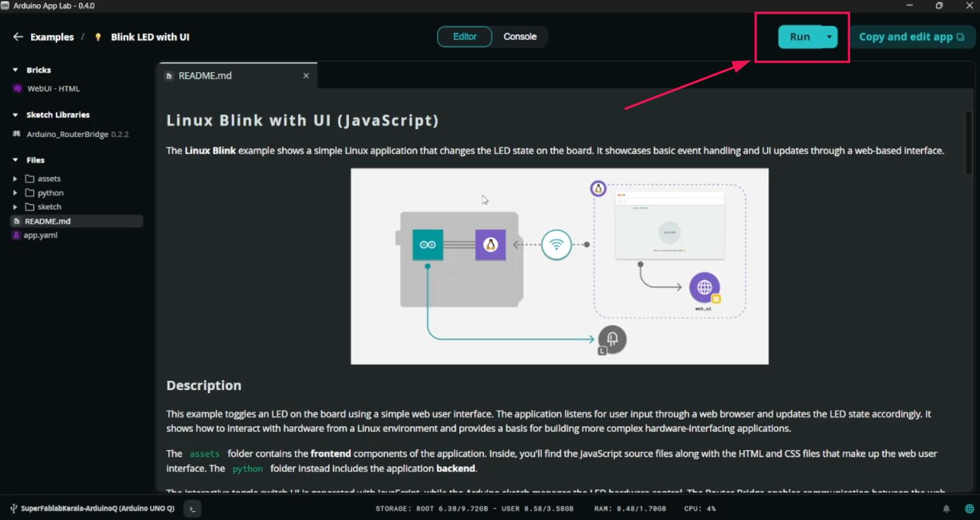Click the sketch folder icon
Image resolution: width=980 pixels, height=520 pixels.
click(x=29, y=207)
